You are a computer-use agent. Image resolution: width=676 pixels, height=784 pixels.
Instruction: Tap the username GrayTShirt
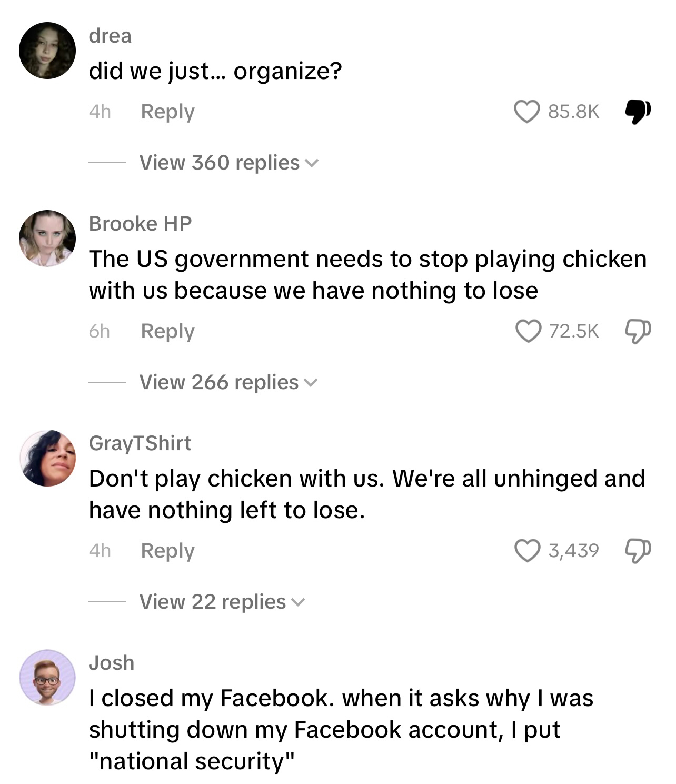coord(140,443)
